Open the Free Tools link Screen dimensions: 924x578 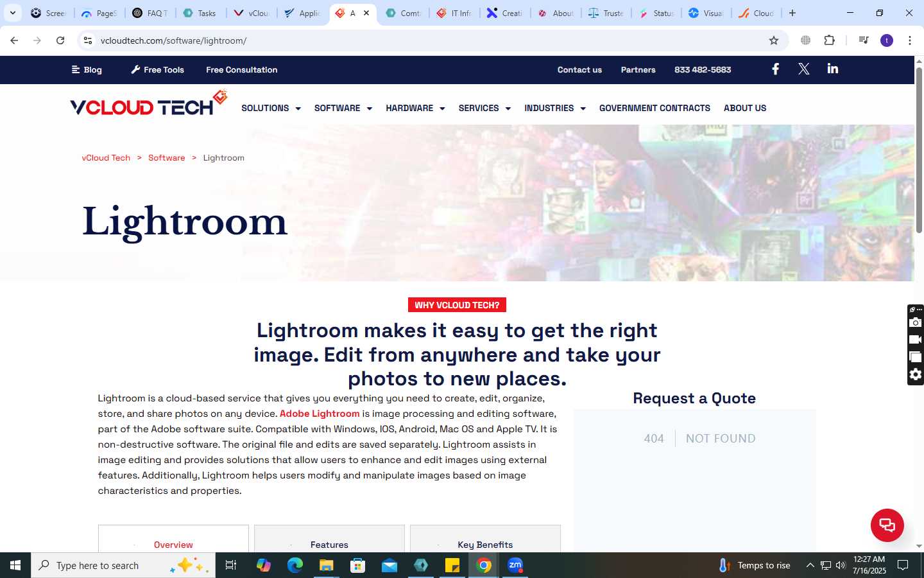(x=157, y=69)
